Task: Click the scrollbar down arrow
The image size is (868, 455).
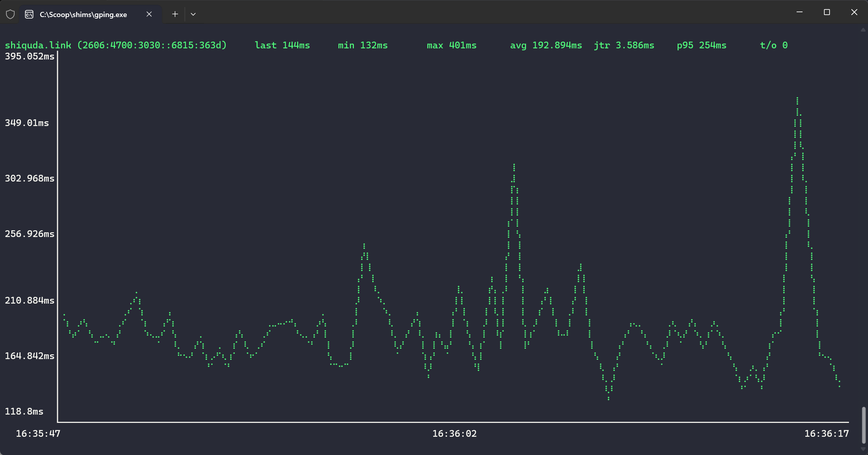Action: (863, 449)
